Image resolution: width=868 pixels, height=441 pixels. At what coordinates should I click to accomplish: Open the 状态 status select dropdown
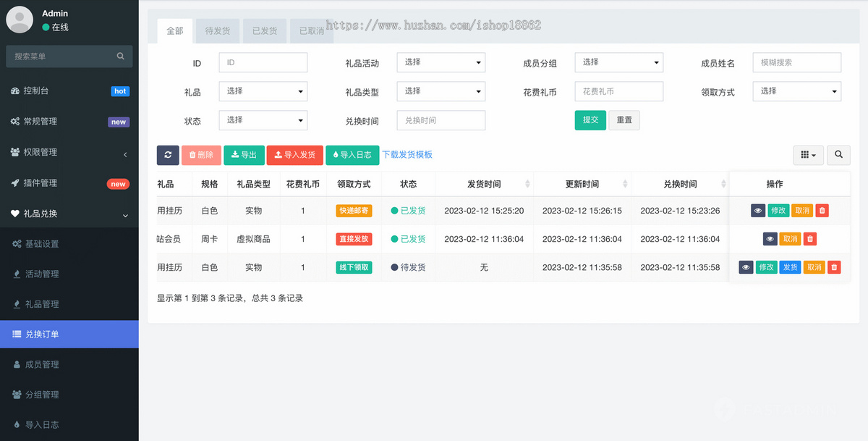pyautogui.click(x=263, y=120)
